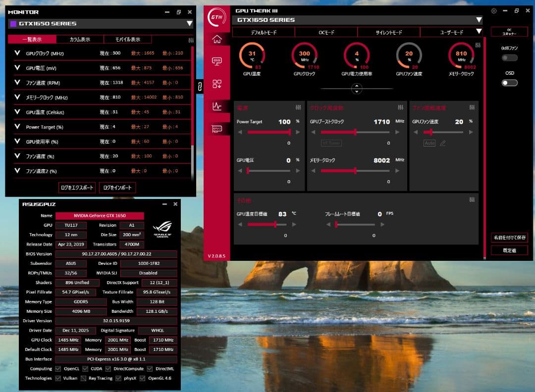This screenshot has width=535, height=392.
Task: Toggle OpenCL checkbox in GPU-Z
Action: [x=58, y=368]
